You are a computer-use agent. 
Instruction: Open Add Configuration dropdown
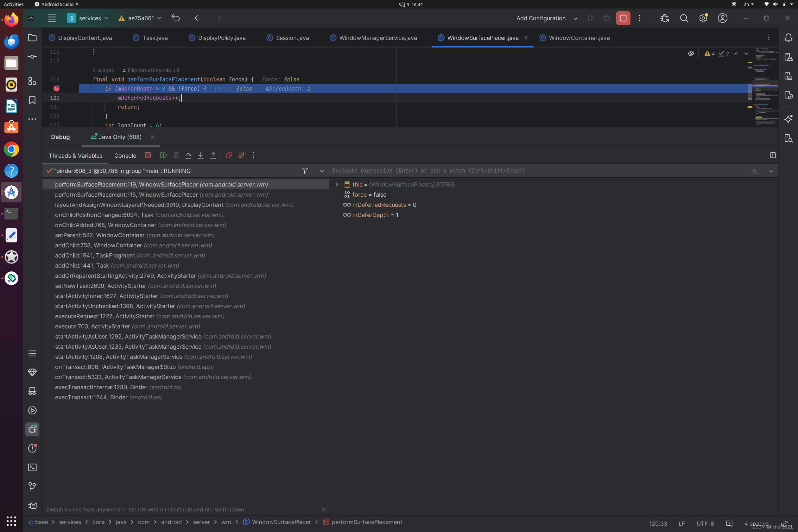click(x=547, y=18)
